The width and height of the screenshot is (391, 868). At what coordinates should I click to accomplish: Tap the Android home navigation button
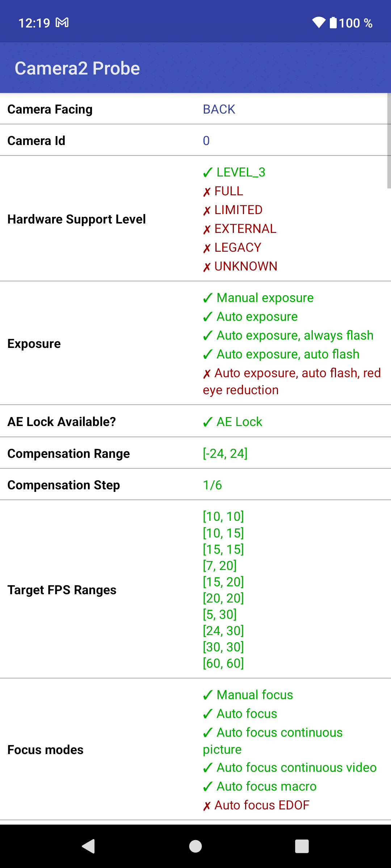click(x=195, y=846)
